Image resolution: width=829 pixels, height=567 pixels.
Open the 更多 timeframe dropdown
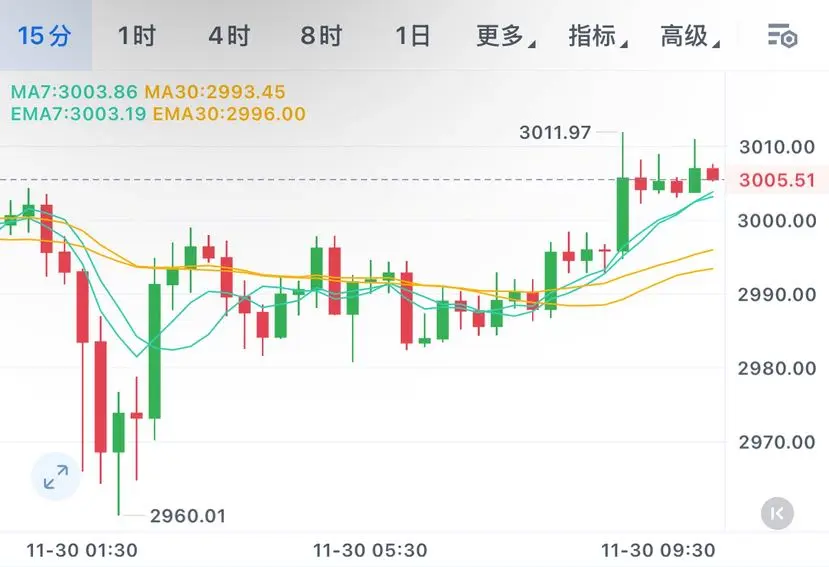click(505, 36)
